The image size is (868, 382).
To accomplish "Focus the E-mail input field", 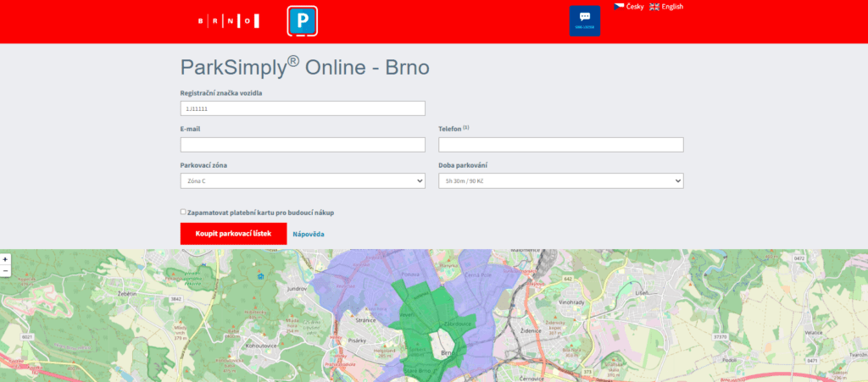I will 303,145.
